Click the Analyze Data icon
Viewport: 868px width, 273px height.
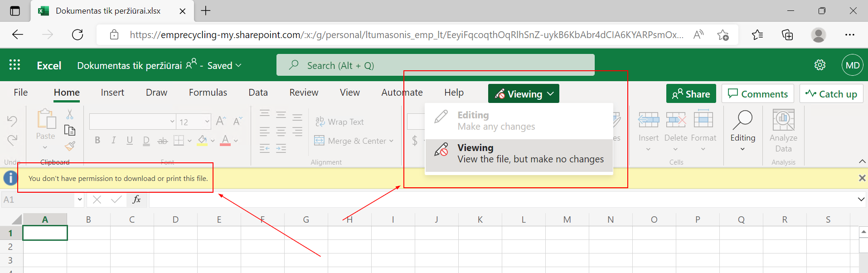click(x=783, y=120)
